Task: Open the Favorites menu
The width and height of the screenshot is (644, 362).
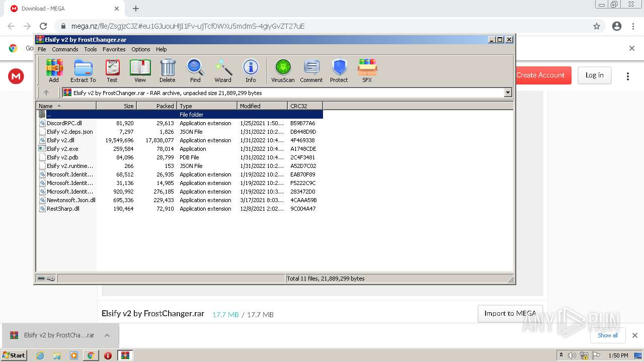Action: coord(114,49)
